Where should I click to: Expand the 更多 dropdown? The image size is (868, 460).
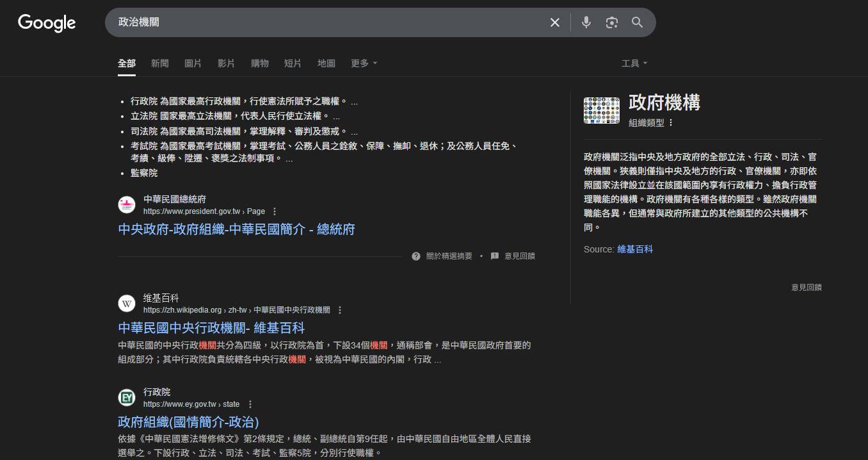pyautogui.click(x=364, y=63)
